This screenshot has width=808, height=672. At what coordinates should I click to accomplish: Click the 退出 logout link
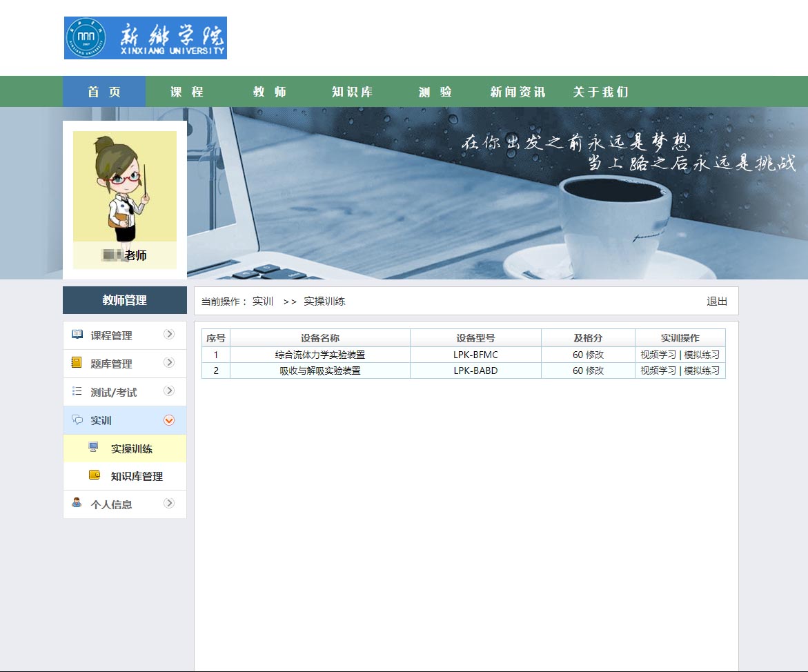coord(717,302)
